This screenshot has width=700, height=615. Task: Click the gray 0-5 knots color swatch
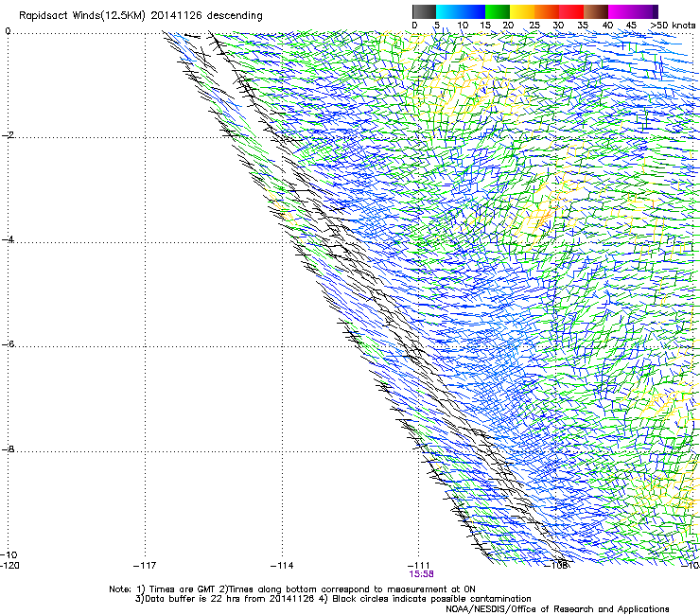coord(424,11)
